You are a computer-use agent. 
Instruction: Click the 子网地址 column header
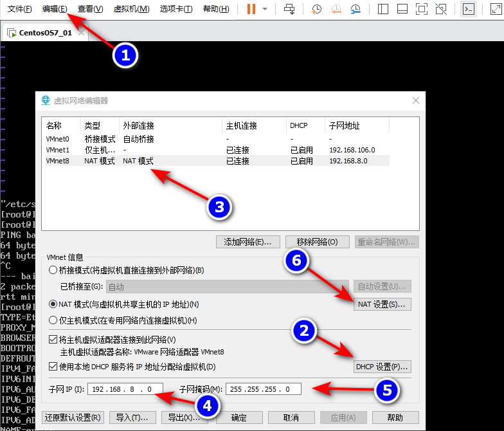pos(357,125)
